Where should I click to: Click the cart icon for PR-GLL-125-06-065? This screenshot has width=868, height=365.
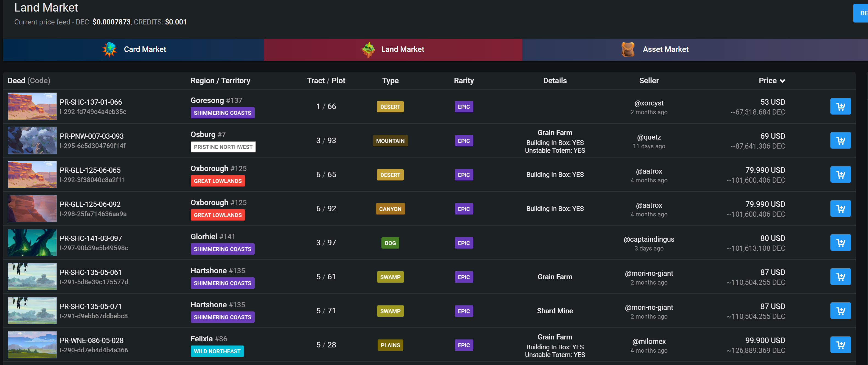click(840, 175)
